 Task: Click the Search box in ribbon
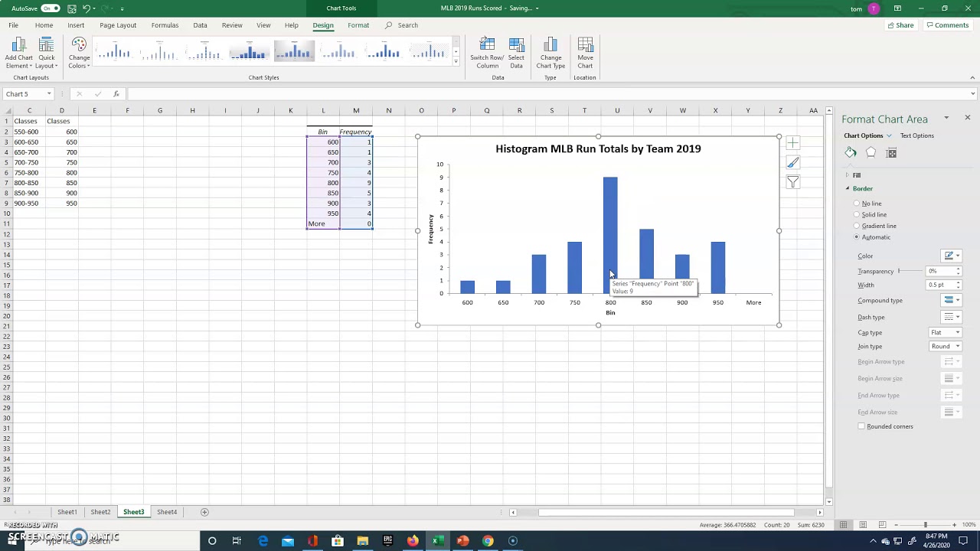pyautogui.click(x=407, y=25)
